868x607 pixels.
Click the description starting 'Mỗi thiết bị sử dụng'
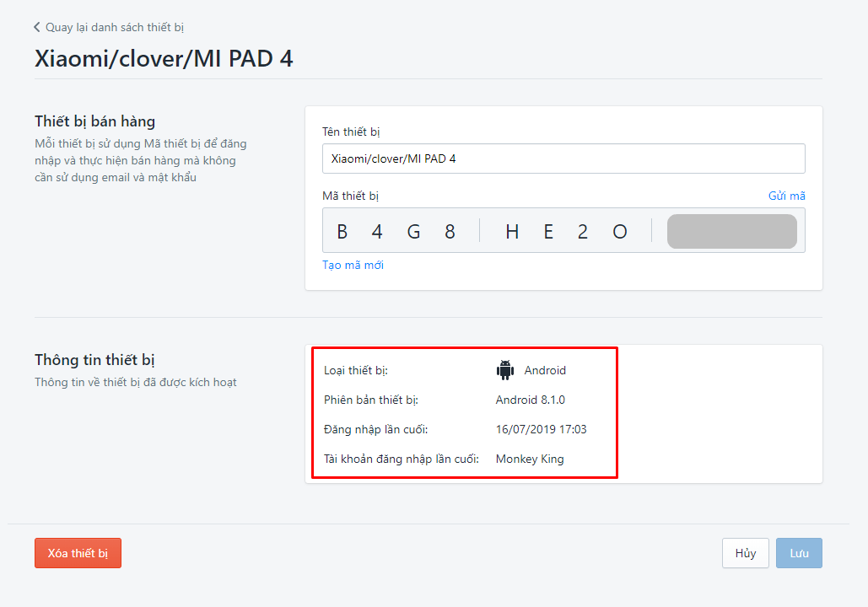coord(141,160)
